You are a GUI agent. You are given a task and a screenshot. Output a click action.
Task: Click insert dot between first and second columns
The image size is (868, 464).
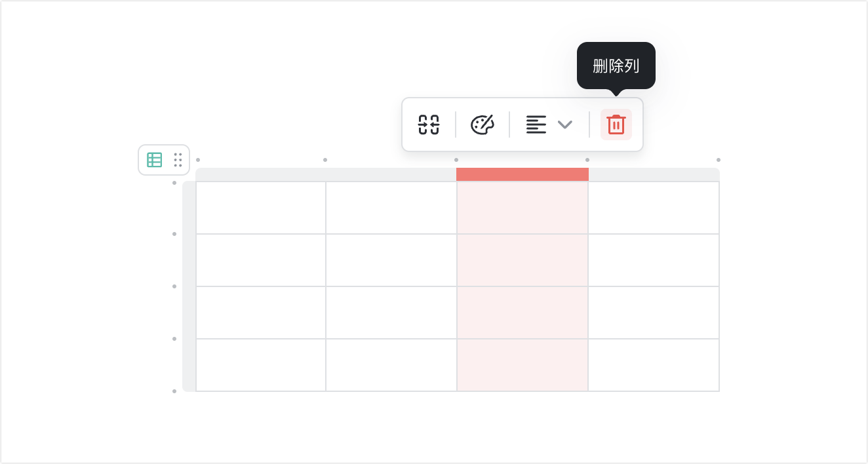click(x=325, y=160)
